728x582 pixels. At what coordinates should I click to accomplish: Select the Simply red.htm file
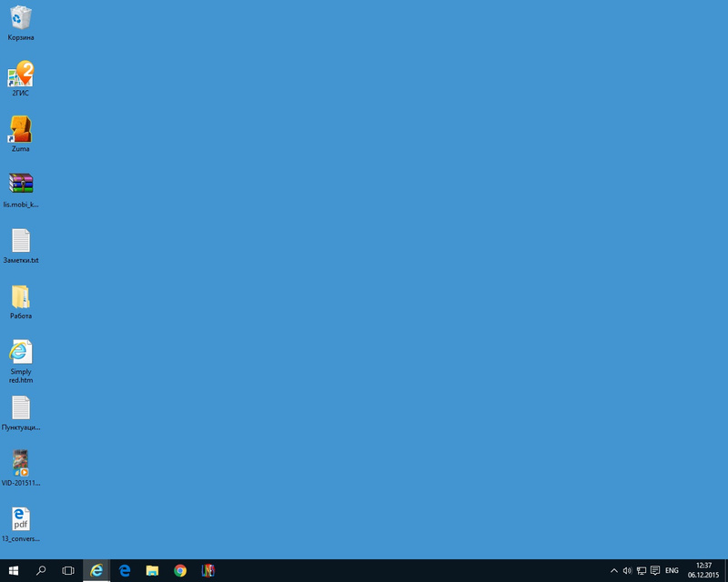(21, 362)
